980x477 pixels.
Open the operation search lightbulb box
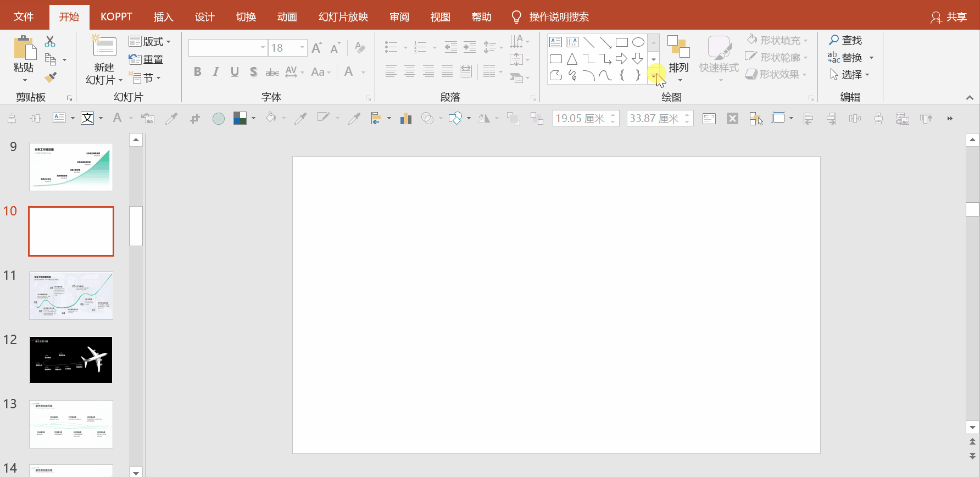click(550, 17)
